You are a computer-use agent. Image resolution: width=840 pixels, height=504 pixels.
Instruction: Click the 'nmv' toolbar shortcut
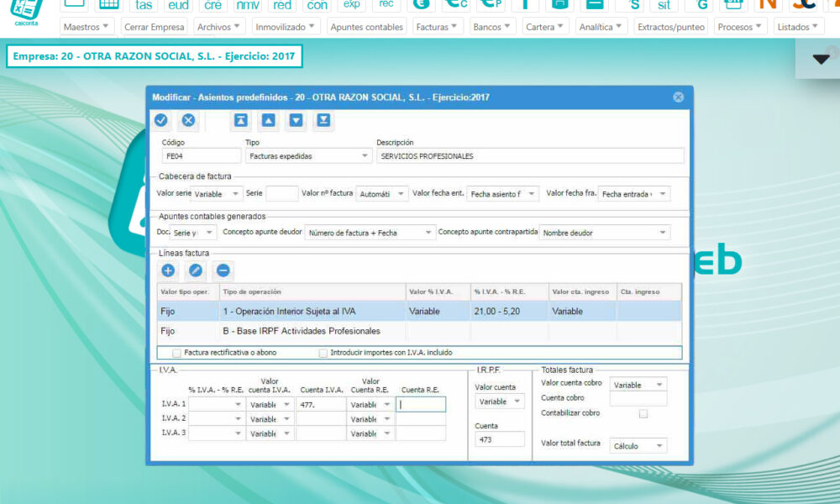(x=248, y=5)
